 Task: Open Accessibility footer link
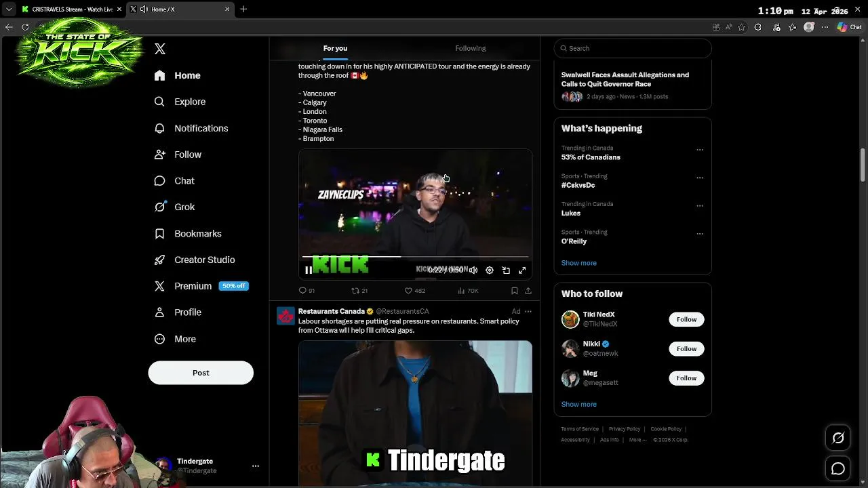[x=575, y=440]
